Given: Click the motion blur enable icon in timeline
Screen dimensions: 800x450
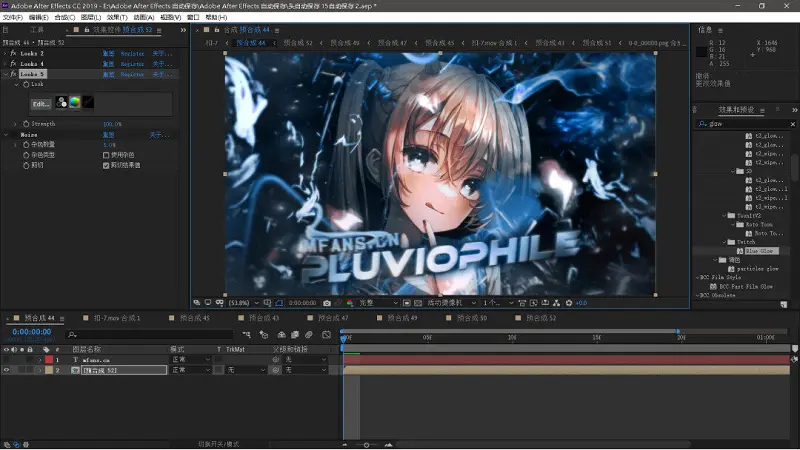Looking at the screenshot, I should click(x=309, y=335).
